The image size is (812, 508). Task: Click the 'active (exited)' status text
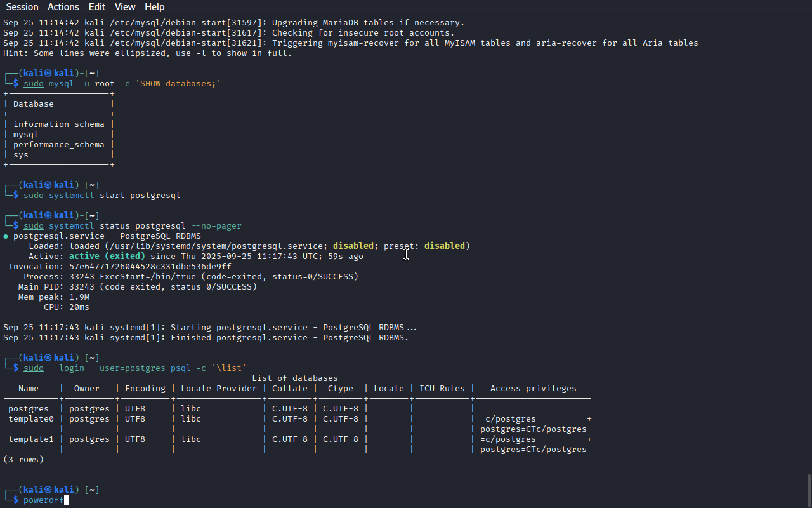click(x=107, y=257)
